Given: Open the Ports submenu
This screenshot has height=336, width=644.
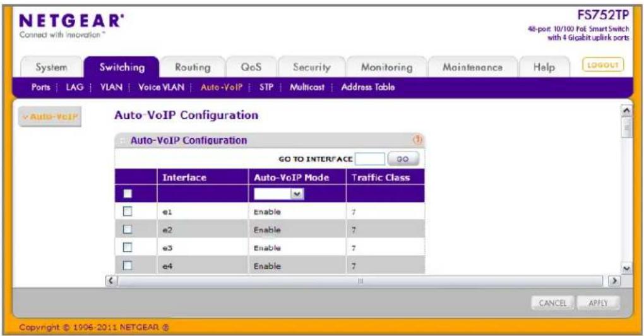Looking at the screenshot, I should click(40, 87).
